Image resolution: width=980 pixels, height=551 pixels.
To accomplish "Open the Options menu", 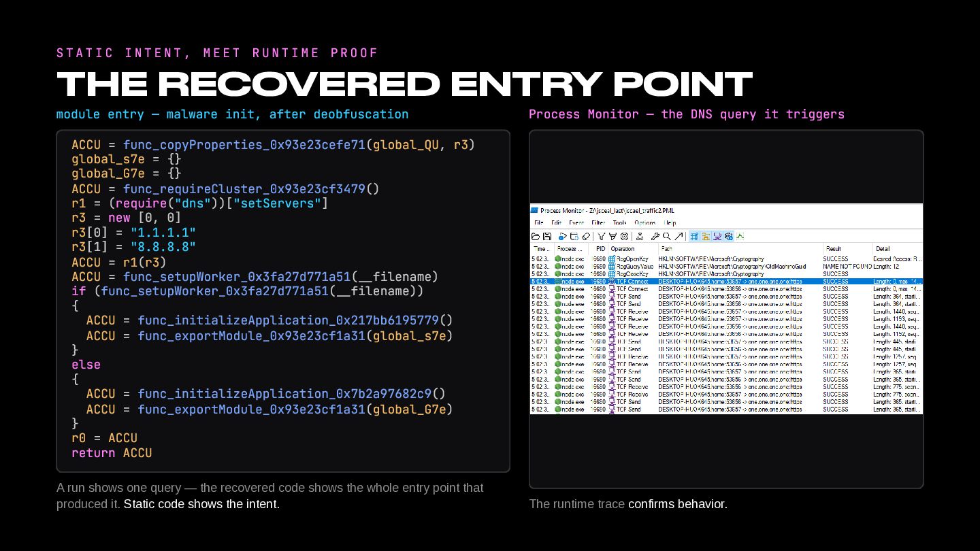I will coord(645,222).
